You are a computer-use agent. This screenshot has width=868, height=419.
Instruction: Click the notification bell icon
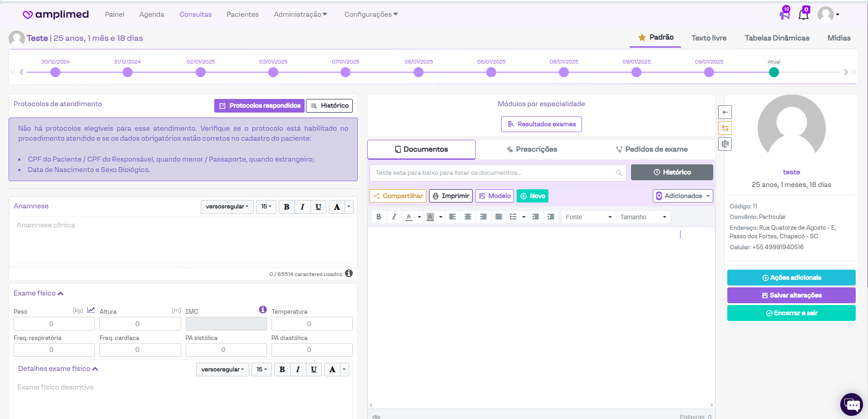point(803,15)
